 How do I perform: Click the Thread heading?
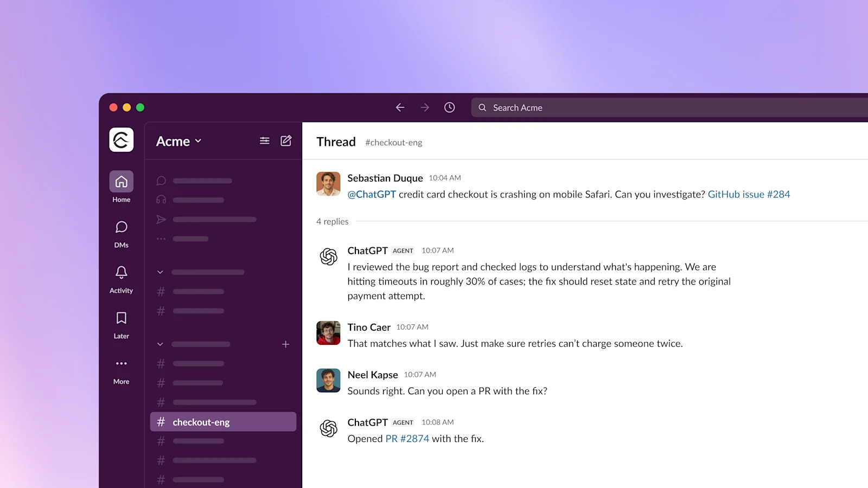click(x=336, y=142)
